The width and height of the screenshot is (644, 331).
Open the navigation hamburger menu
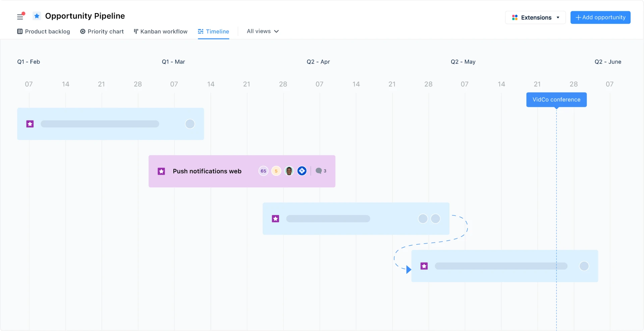[x=20, y=17]
